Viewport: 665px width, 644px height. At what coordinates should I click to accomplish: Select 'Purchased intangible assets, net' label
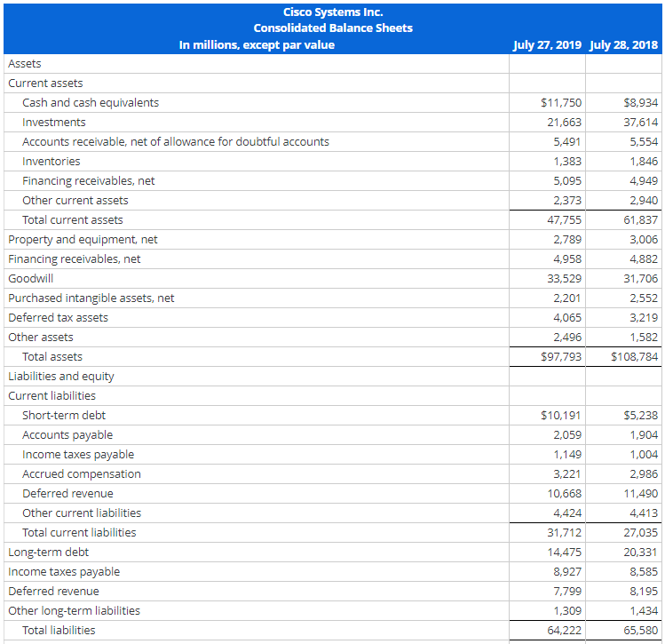point(91,298)
